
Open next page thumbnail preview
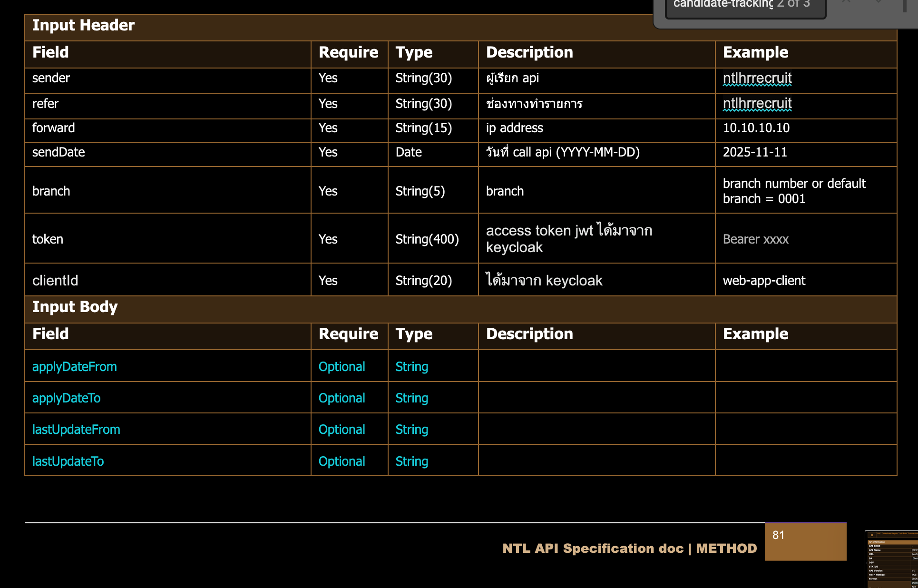(x=892, y=559)
